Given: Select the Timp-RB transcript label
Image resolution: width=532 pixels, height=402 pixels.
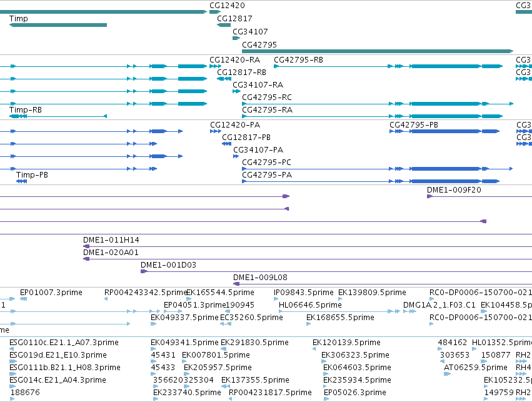Looking at the screenshot, I should point(26,110).
